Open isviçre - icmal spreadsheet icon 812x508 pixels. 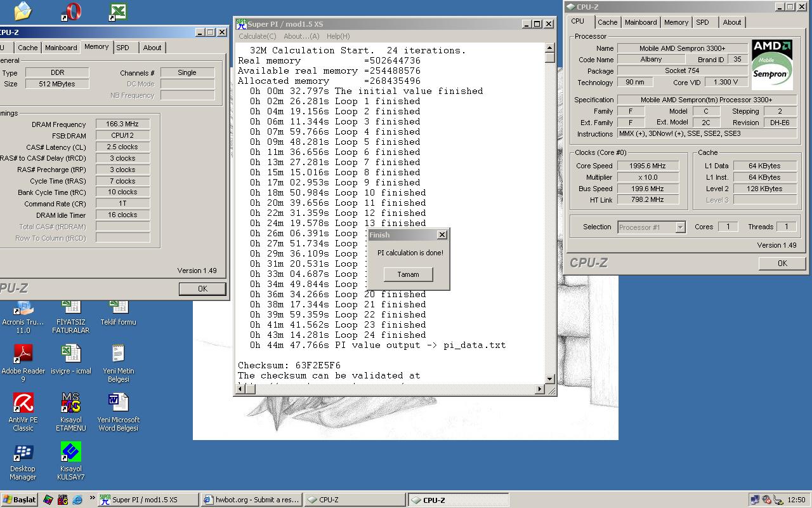tap(71, 353)
